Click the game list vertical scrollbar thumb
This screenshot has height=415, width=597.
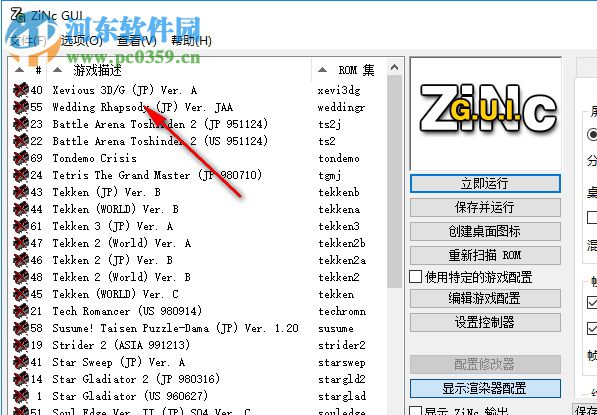pos(395,182)
